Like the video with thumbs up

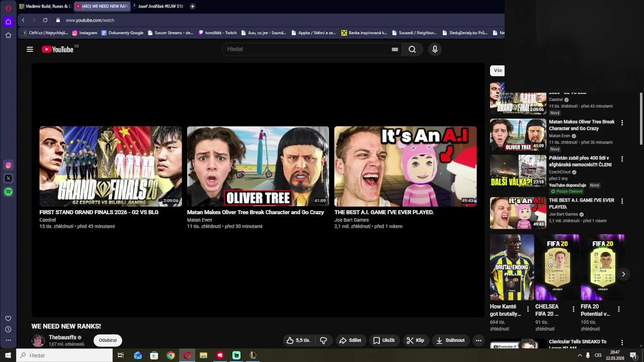pyautogui.click(x=299, y=340)
